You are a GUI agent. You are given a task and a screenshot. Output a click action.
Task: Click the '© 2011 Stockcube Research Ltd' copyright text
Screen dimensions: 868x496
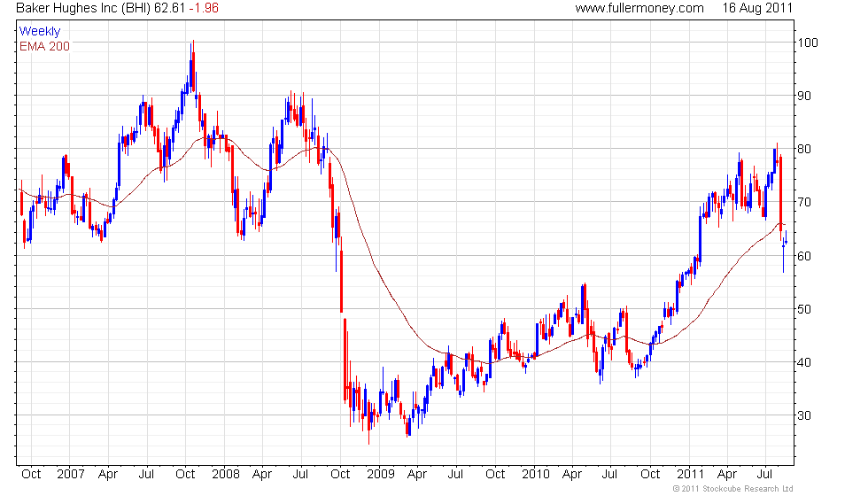coord(733,489)
